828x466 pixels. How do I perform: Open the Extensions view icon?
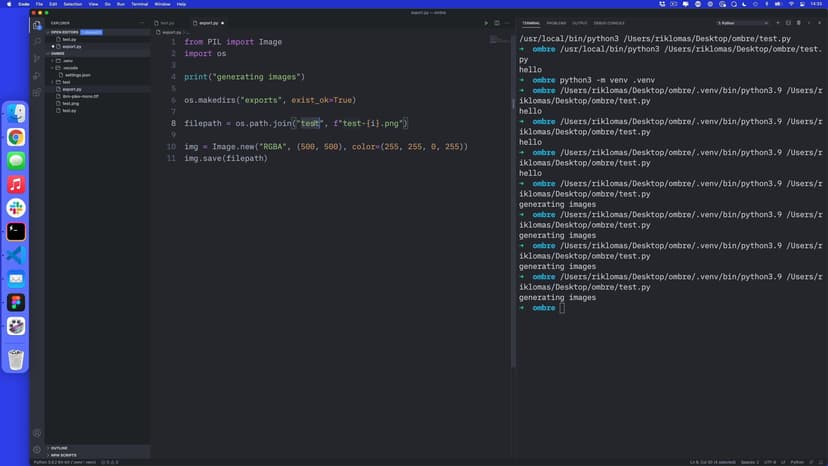37,91
